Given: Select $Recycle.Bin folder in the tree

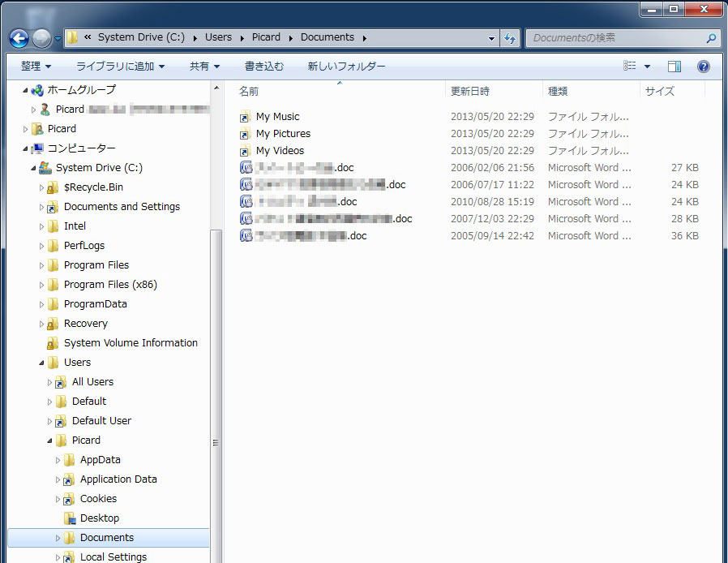Looking at the screenshot, I should [x=93, y=187].
